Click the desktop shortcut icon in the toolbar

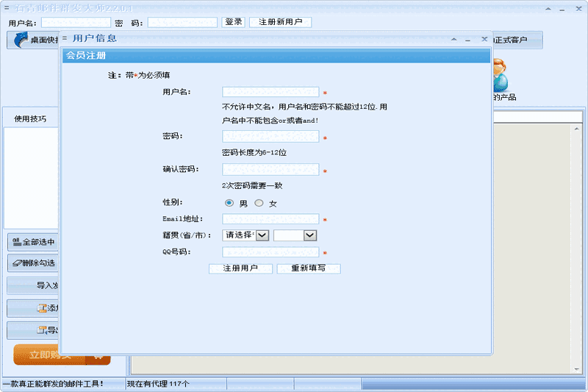click(x=21, y=40)
